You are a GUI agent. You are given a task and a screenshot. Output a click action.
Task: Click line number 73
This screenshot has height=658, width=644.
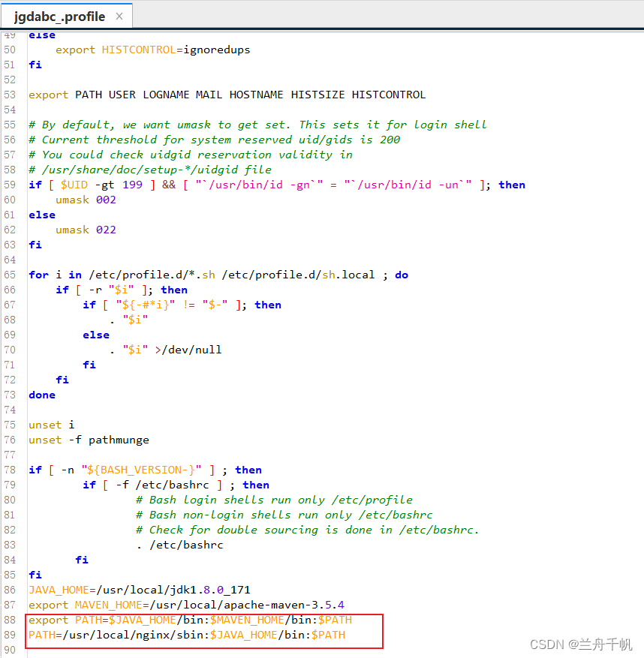(10, 395)
